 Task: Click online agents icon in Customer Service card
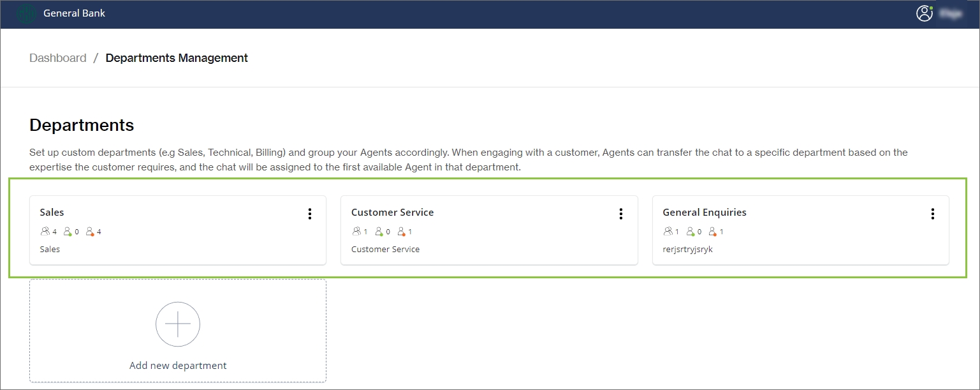click(x=379, y=232)
